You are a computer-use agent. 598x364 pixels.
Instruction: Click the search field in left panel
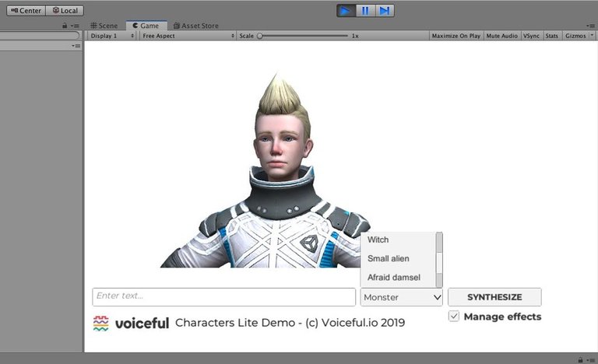coord(39,36)
